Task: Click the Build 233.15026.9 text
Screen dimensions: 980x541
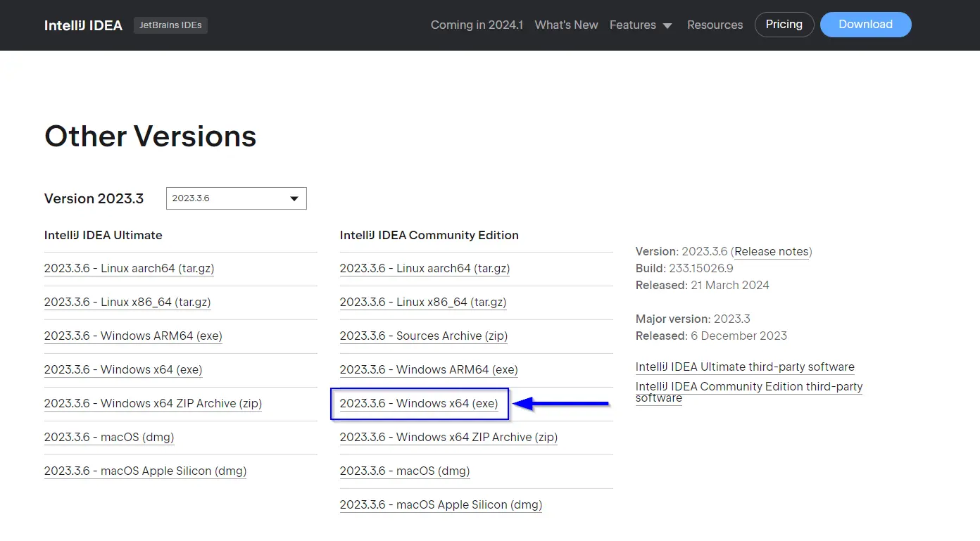Action: pyautogui.click(x=684, y=268)
